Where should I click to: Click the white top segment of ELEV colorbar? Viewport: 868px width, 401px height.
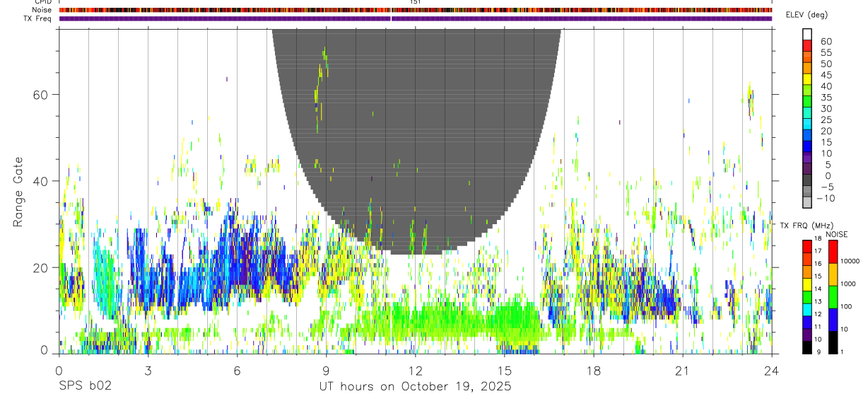tap(807, 34)
